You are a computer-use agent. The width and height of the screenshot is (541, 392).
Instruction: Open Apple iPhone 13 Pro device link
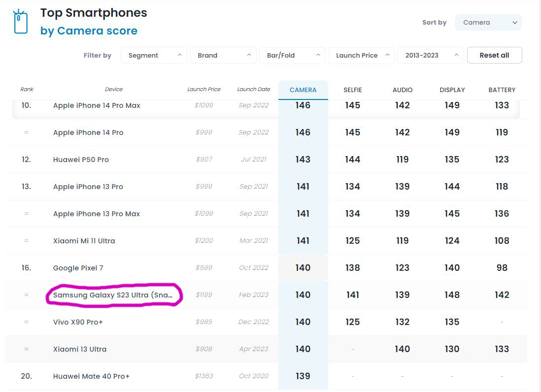pyautogui.click(x=88, y=187)
